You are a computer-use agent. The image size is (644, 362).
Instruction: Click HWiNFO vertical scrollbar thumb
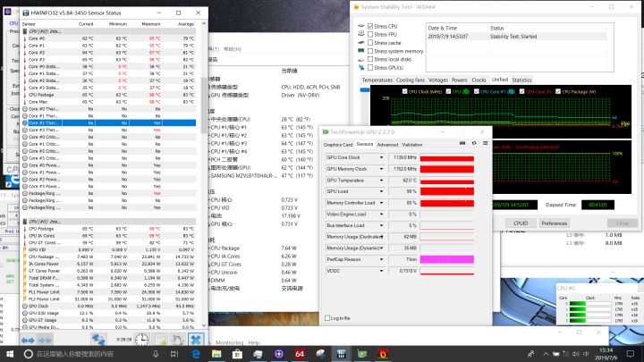pos(204,105)
